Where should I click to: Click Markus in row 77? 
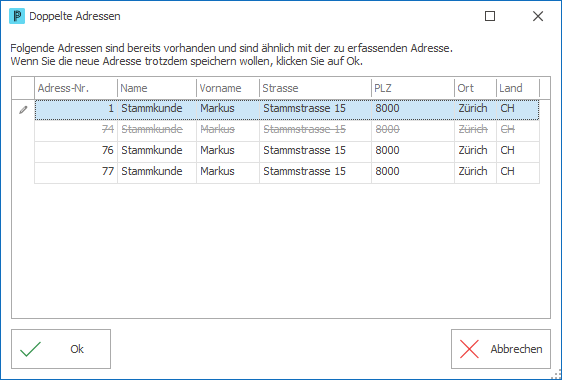[x=228, y=172]
